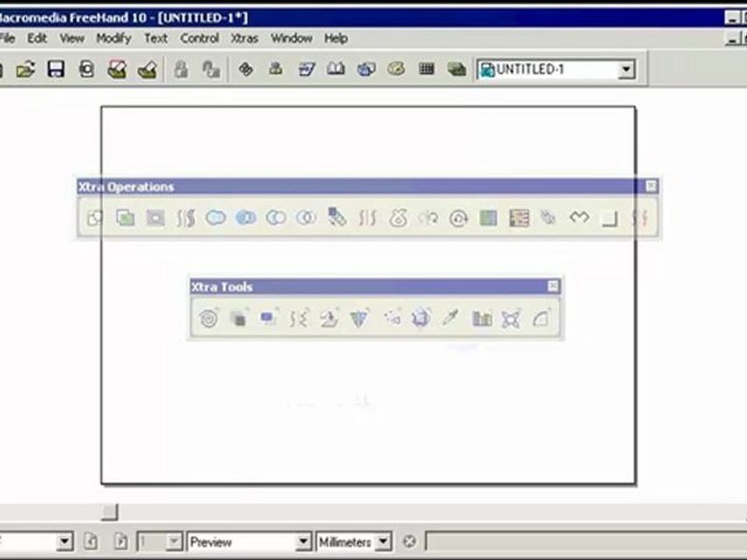This screenshot has height=560, width=747.
Task: Close the Xtra Tools panel
Action: pos(552,286)
